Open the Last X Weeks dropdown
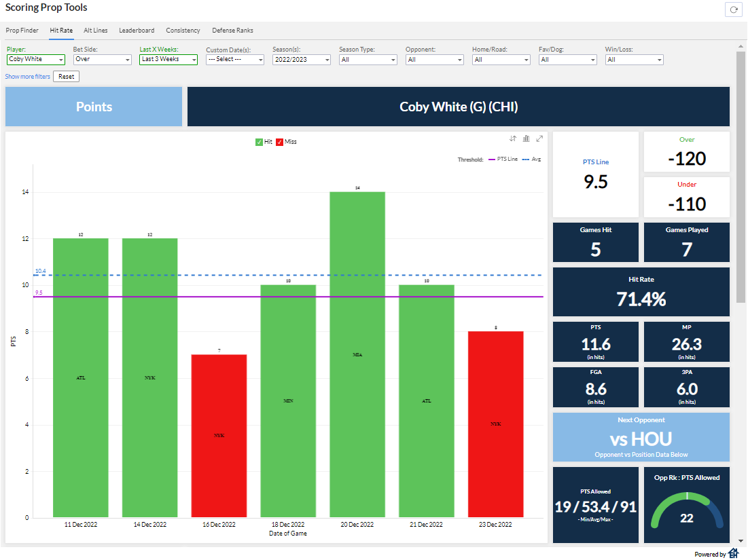The height and width of the screenshot is (560, 748). [x=168, y=60]
